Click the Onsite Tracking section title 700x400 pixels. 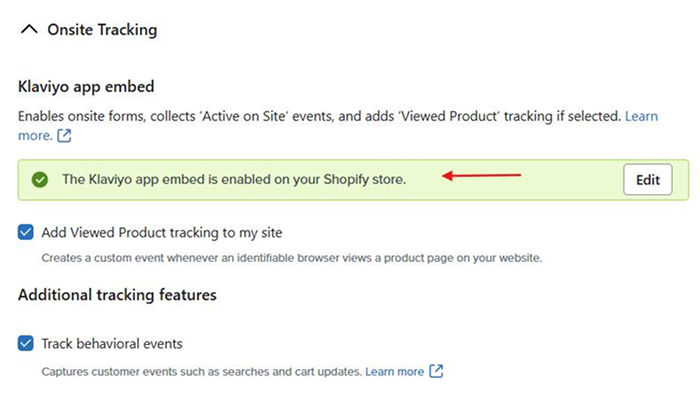(x=102, y=29)
